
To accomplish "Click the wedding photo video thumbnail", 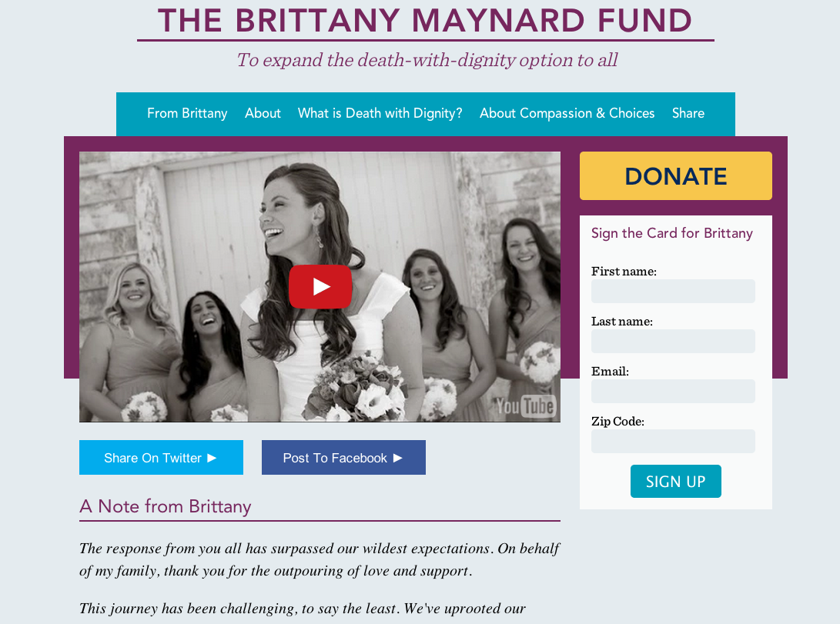I will click(320, 287).
